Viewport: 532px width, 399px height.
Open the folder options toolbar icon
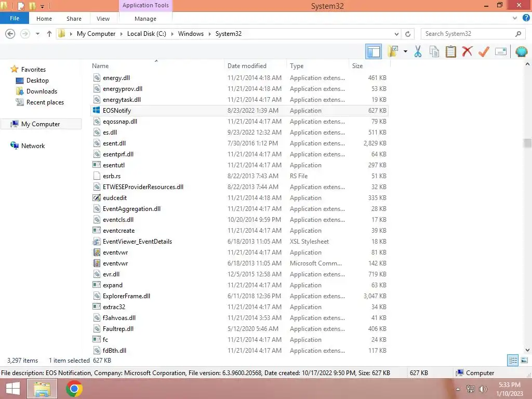tap(393, 51)
